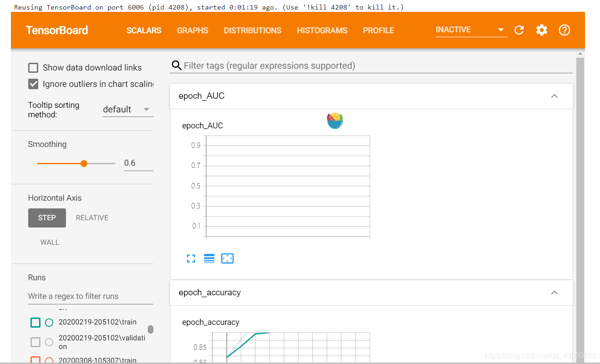Uncheck Ignore outliers in chart scaling

33,84
